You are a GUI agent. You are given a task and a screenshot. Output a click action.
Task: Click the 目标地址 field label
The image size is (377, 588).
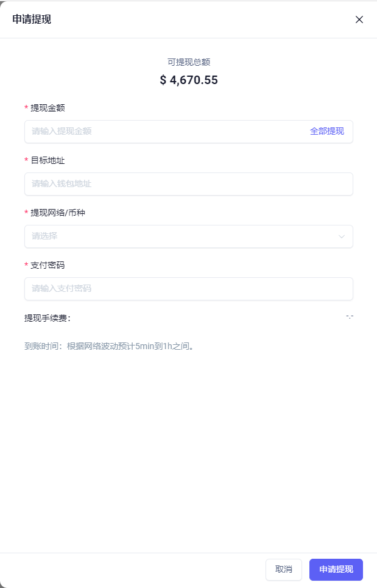(x=48, y=160)
